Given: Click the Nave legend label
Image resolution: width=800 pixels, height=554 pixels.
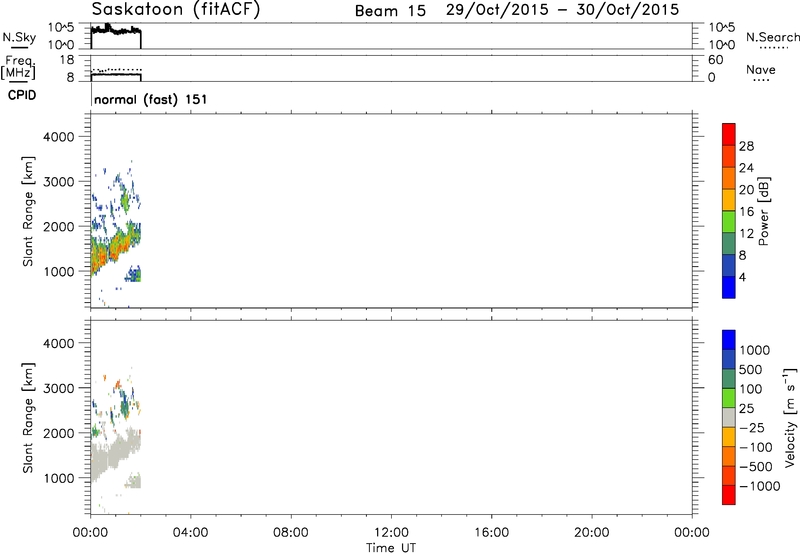Looking at the screenshot, I should pos(761,69).
